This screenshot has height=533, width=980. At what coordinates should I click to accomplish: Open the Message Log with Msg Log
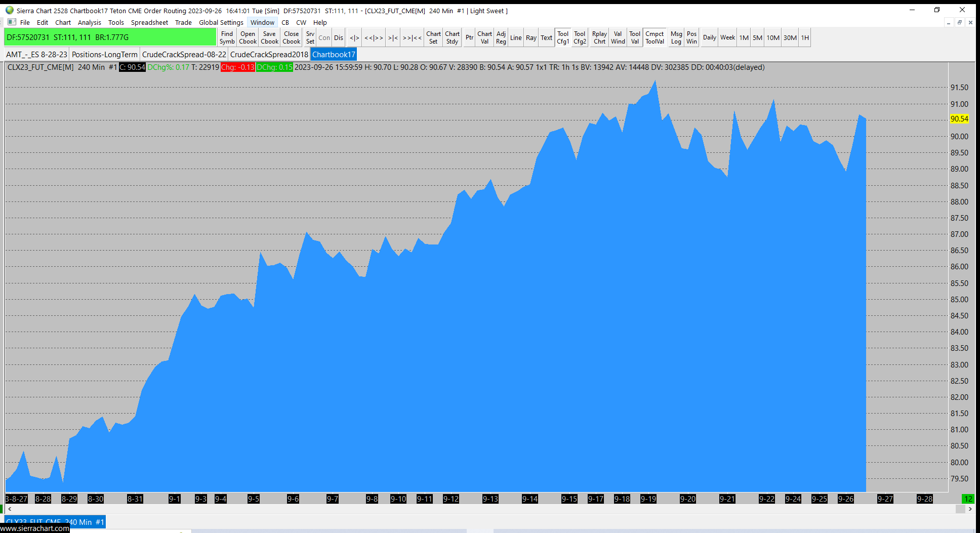(x=676, y=37)
